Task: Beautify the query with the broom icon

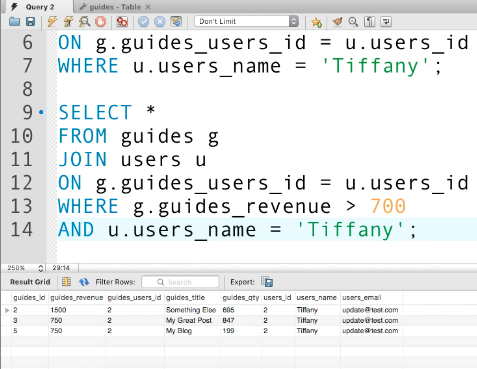Action: 337,22
